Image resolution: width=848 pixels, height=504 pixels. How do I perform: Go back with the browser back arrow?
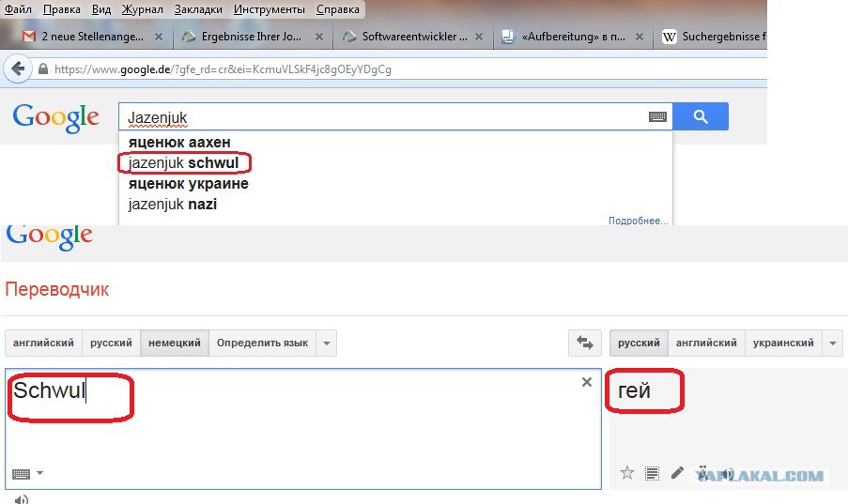[x=17, y=69]
